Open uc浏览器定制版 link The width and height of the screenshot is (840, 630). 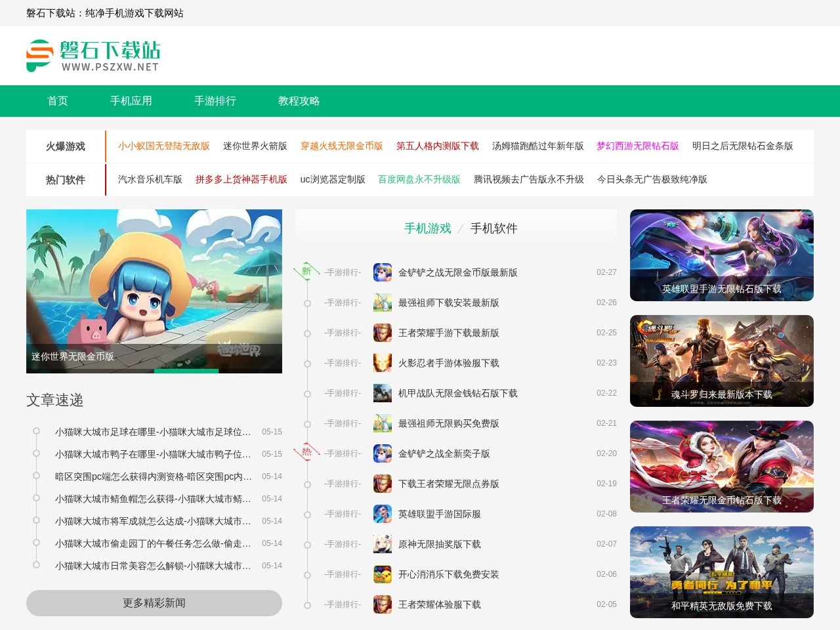coord(333,179)
